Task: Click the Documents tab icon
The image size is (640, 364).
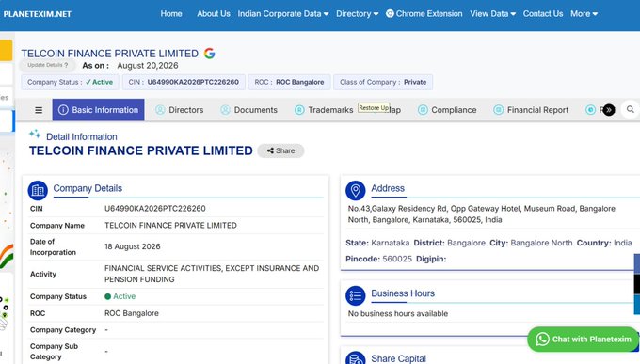Action: point(225,110)
